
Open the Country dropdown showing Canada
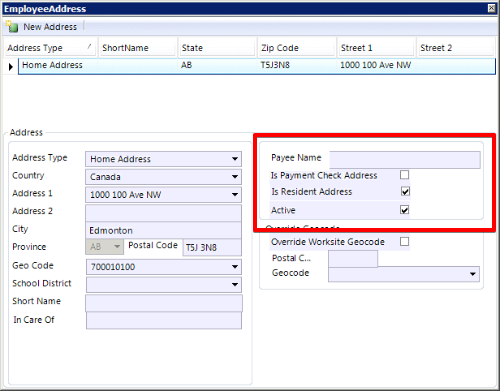pyautogui.click(x=163, y=177)
